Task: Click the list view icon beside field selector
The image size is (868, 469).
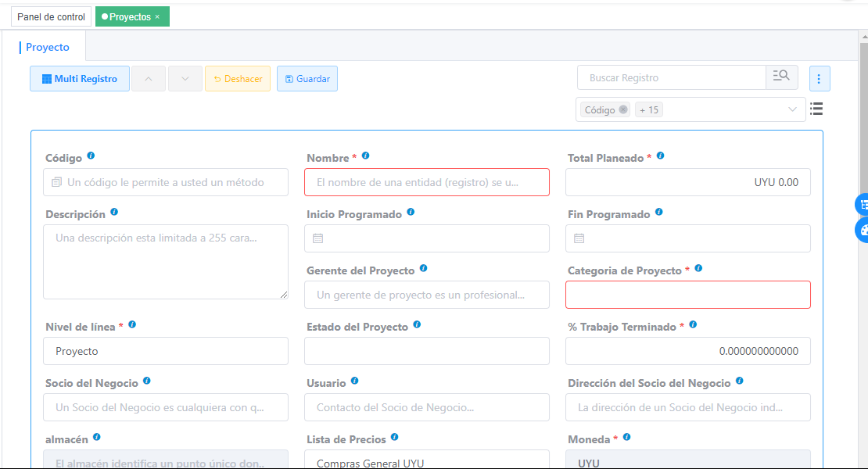Action: pos(816,109)
